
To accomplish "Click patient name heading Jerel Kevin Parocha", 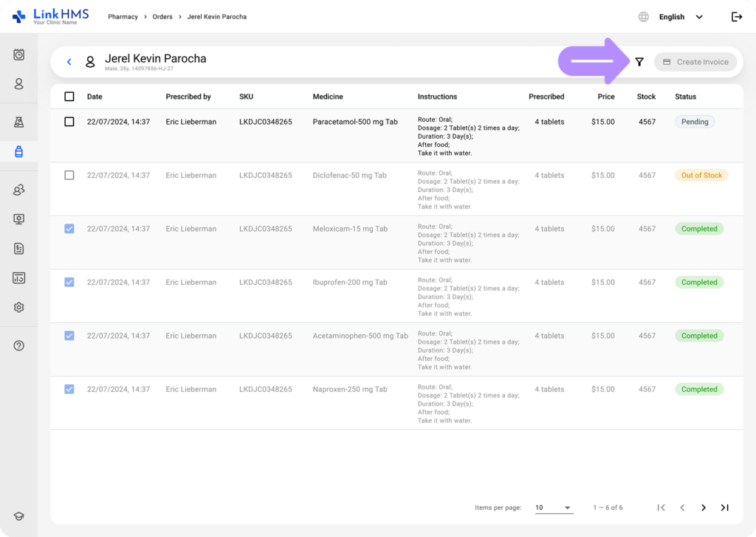I will click(x=156, y=58).
